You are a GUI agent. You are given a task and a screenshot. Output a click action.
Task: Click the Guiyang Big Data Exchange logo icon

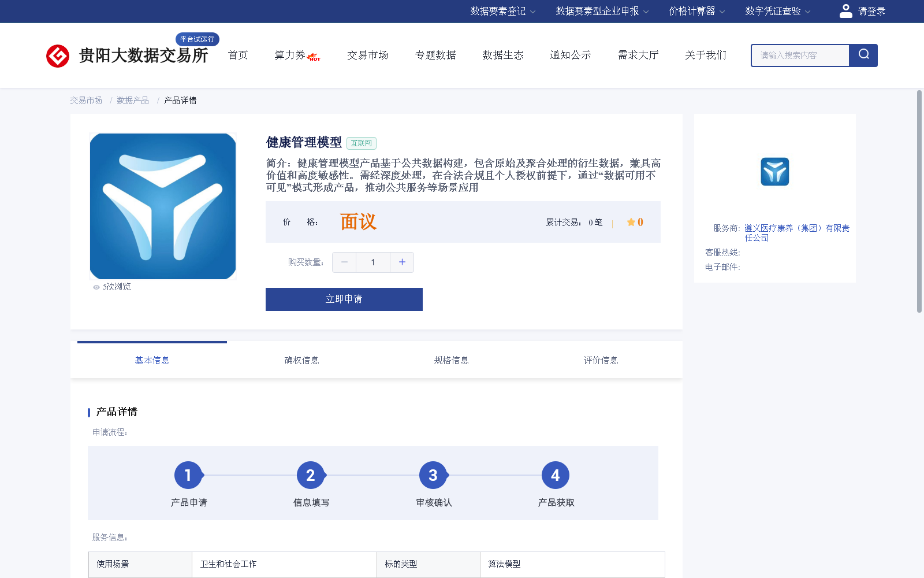pyautogui.click(x=58, y=56)
